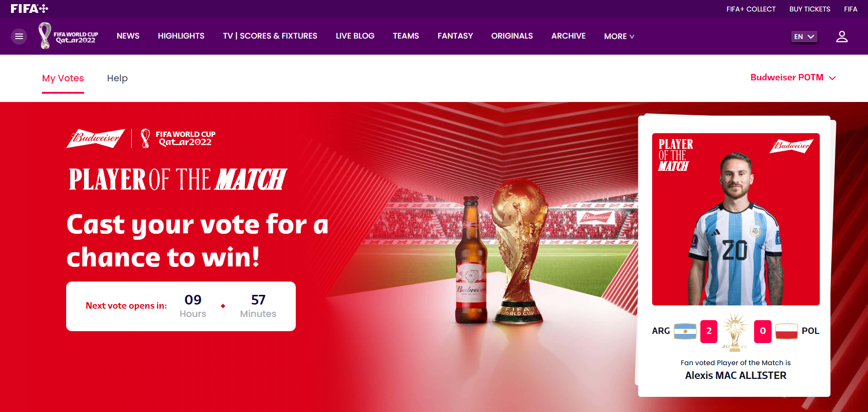Open the FIFA+ COLLECT link
The height and width of the screenshot is (412, 868).
751,9
